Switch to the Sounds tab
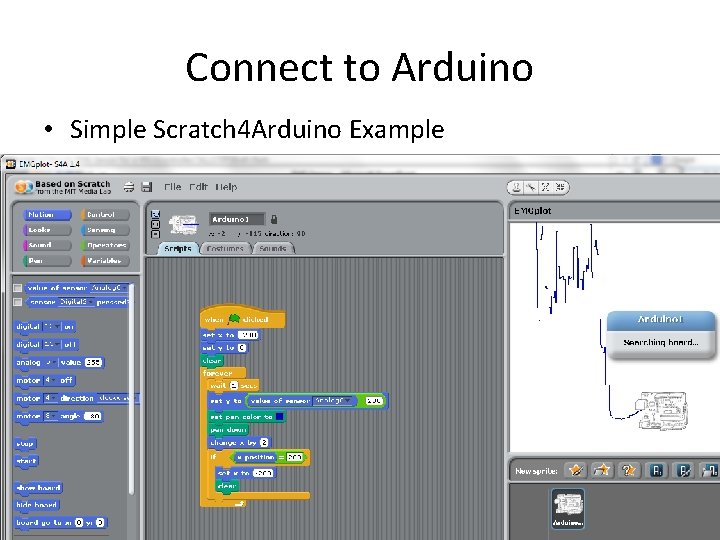This screenshot has height=540, width=720. coord(273,248)
